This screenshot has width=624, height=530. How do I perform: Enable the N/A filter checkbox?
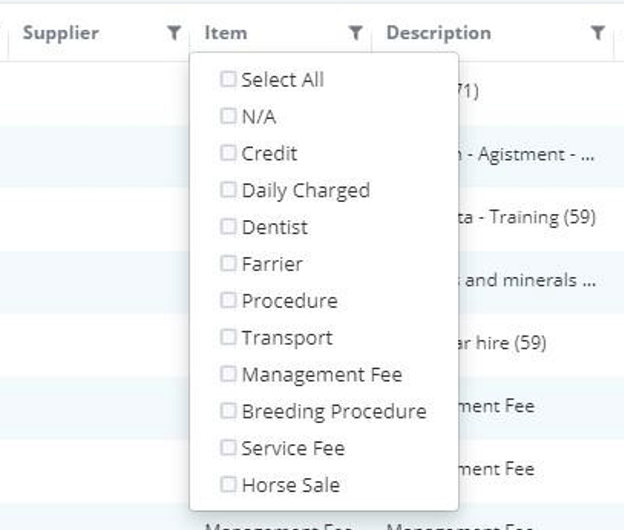coord(228,116)
